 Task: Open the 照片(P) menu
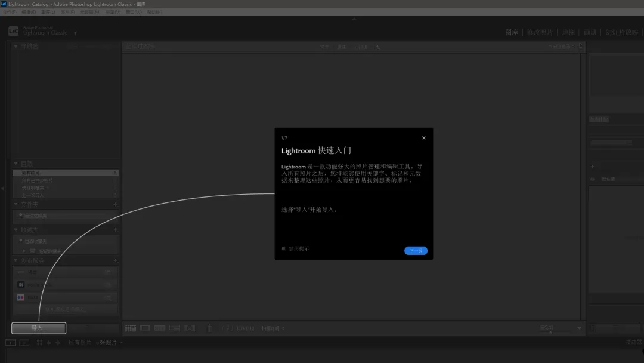67,12
